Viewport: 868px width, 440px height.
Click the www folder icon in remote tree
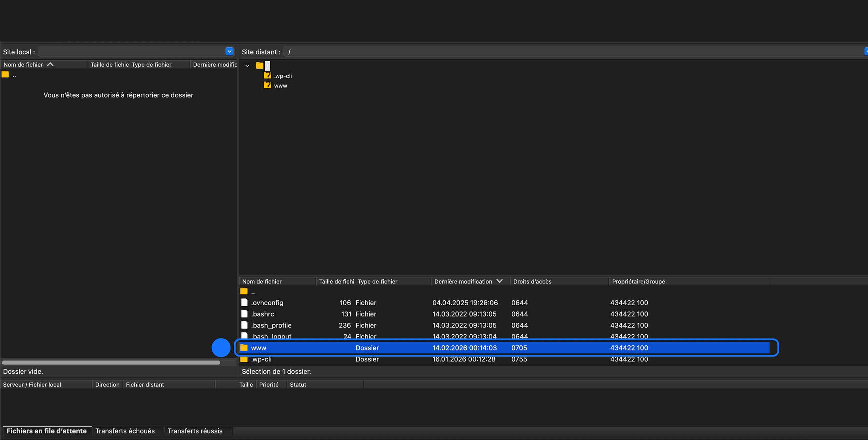click(267, 85)
